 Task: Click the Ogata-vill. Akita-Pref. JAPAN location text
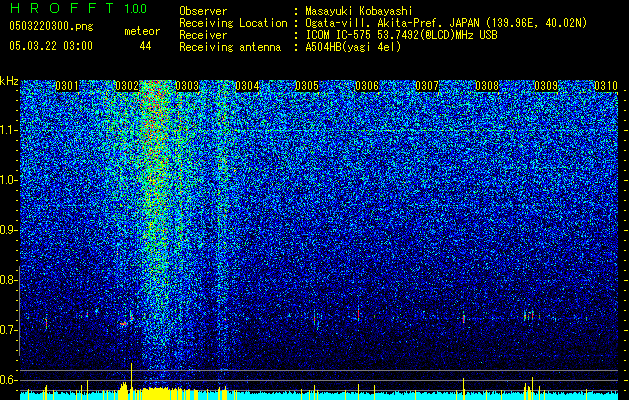[x=446, y=23]
